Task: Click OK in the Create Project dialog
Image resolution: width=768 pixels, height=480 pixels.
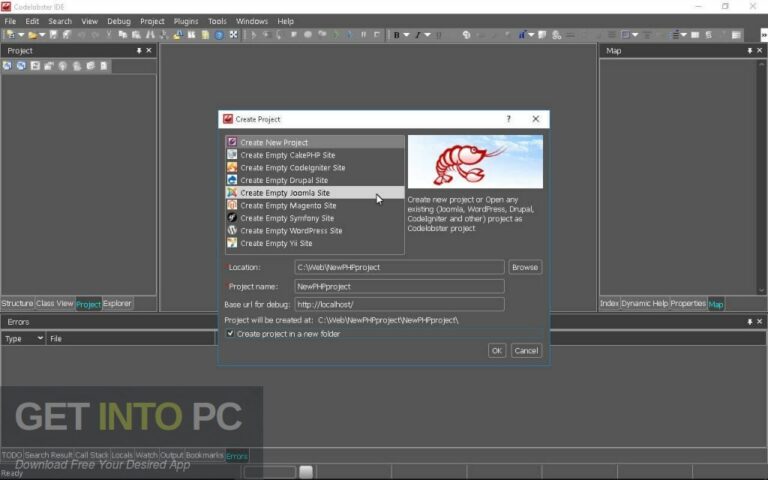Action: 497,351
